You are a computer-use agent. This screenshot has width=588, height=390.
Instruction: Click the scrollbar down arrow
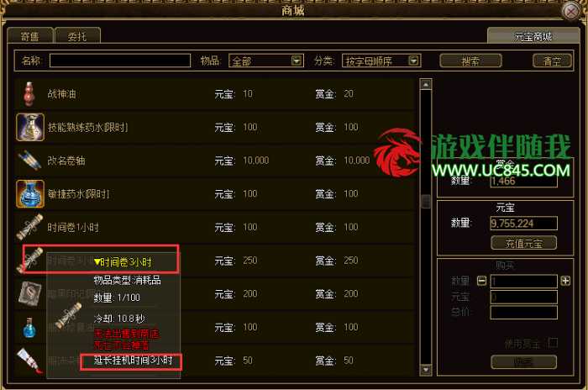pos(426,370)
